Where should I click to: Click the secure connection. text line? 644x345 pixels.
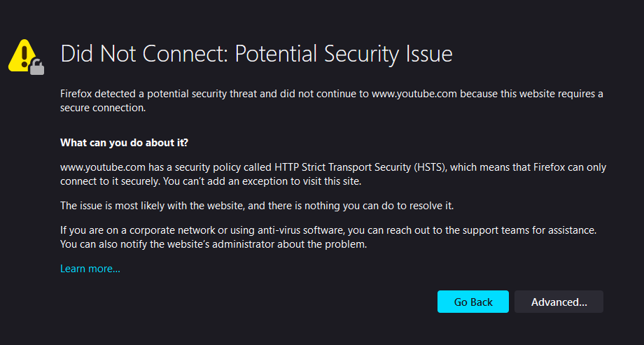point(103,108)
